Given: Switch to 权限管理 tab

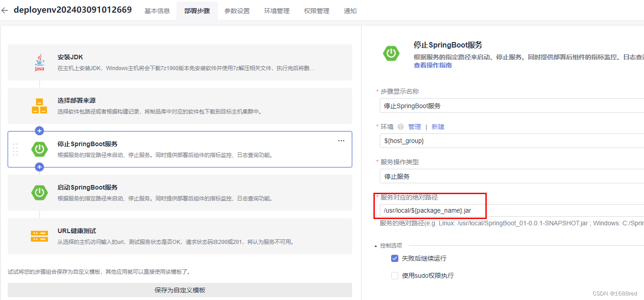Looking at the screenshot, I should 317,11.
